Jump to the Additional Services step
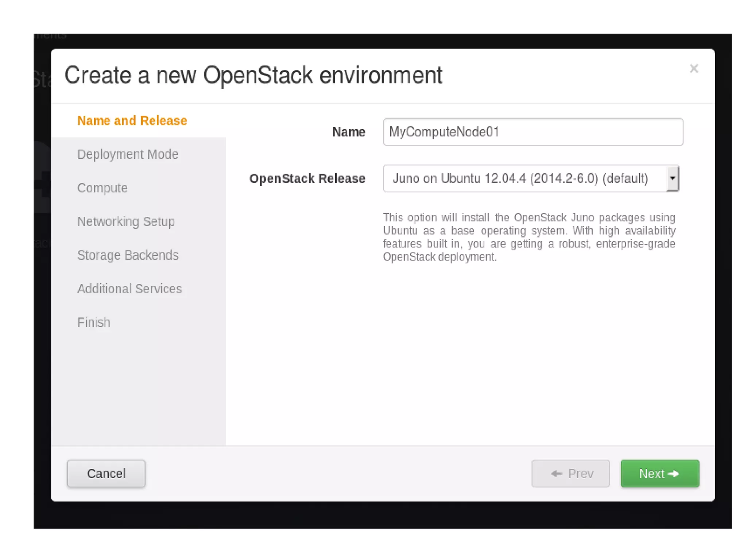This screenshot has height=560, width=747. (129, 289)
